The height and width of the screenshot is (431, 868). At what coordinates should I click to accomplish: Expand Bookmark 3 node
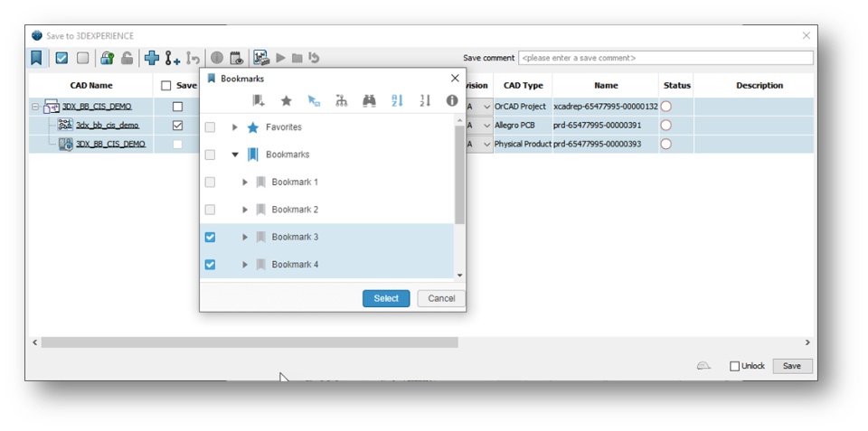pos(245,238)
